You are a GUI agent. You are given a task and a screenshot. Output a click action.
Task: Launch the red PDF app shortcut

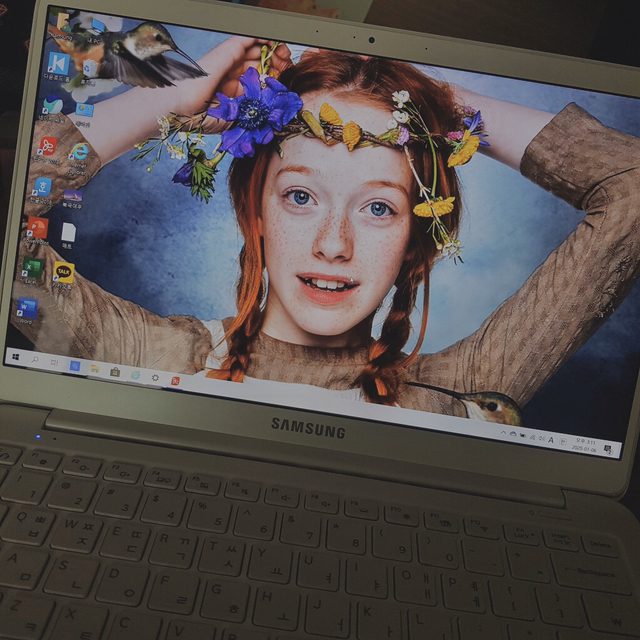click(47, 149)
